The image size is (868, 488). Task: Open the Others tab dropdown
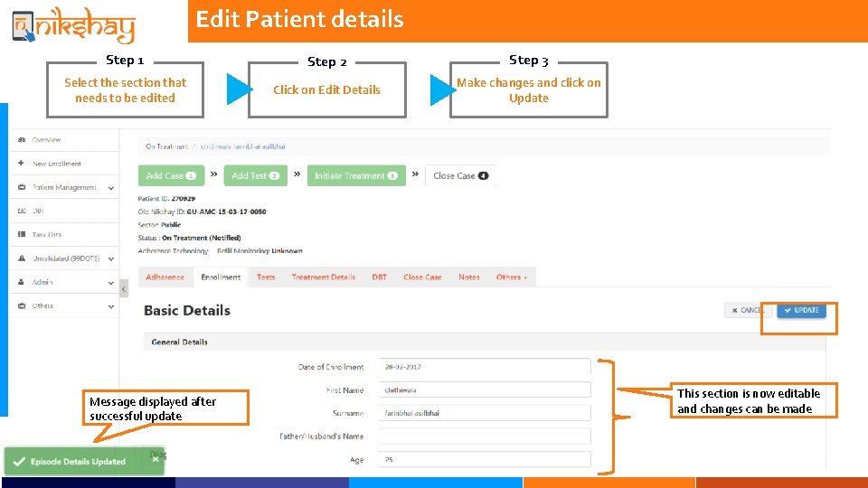click(512, 277)
